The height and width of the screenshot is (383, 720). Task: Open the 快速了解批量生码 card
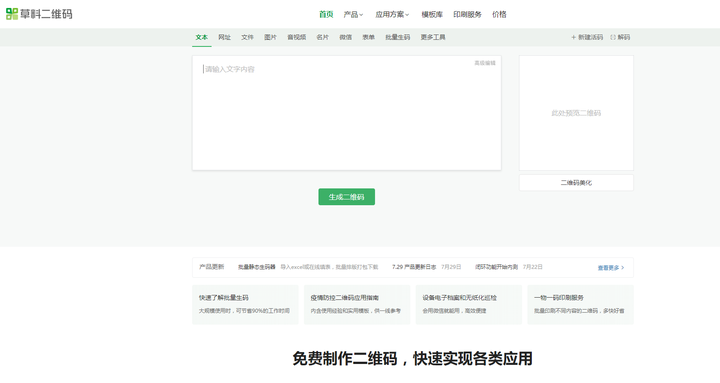tap(245, 304)
